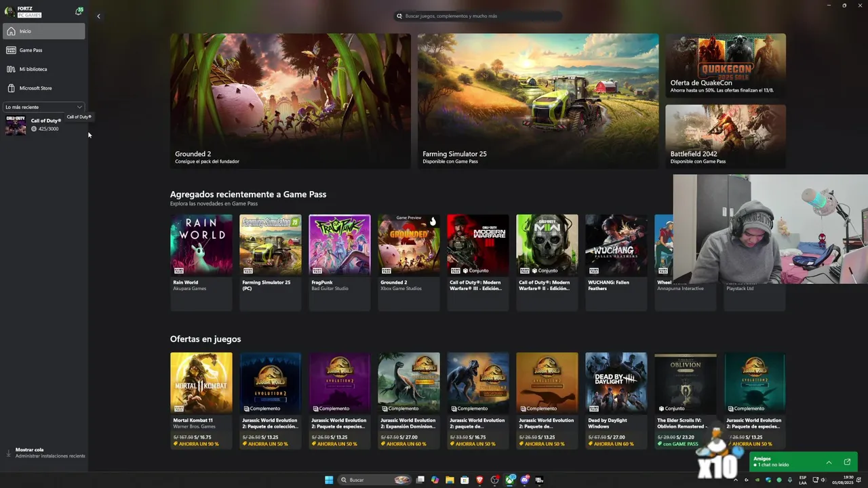Select Inicio in the sidebar
This screenshot has width=868, height=488.
(x=44, y=31)
